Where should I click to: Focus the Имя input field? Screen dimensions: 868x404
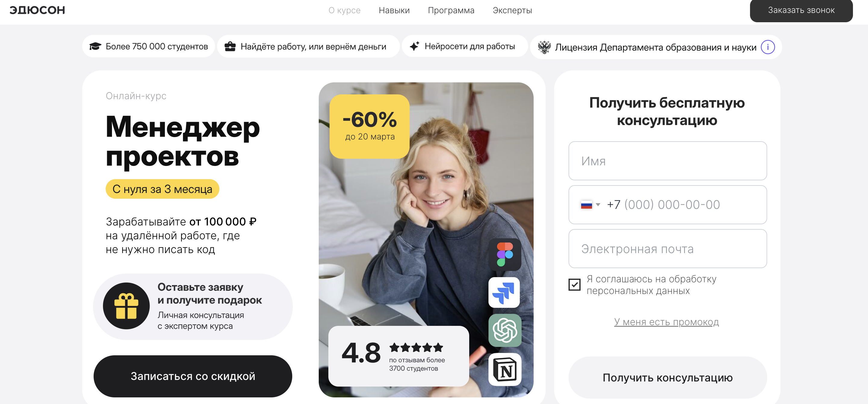click(x=667, y=161)
